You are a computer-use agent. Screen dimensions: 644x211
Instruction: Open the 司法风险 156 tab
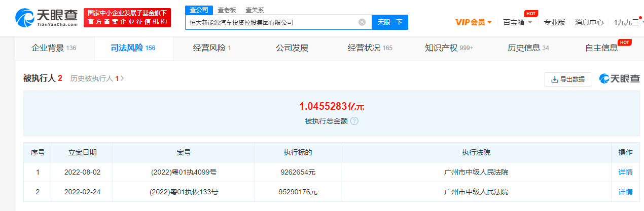tap(133, 48)
